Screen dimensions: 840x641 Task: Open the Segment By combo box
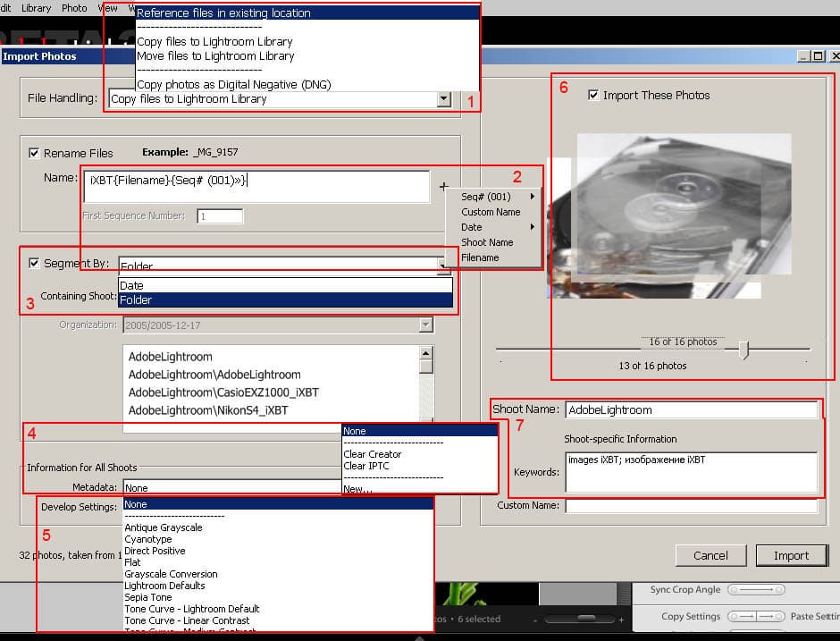[284, 266]
